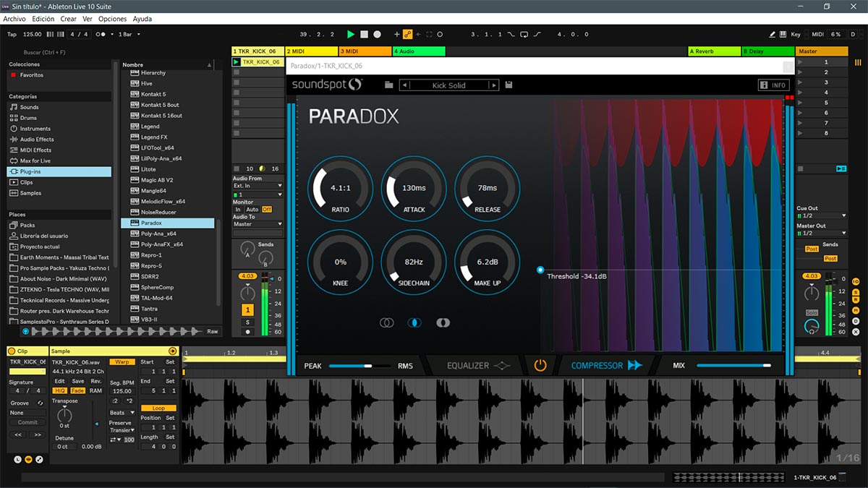Switch to the Paradox EQUALIZER section
868x488 pixels.
[478, 366]
